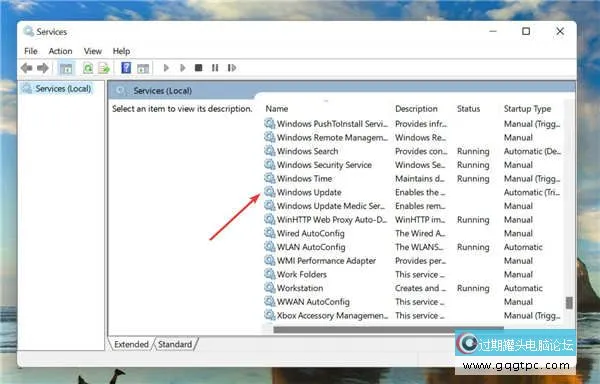
Task: Go back with the toolbar Back arrow
Action: point(26,68)
